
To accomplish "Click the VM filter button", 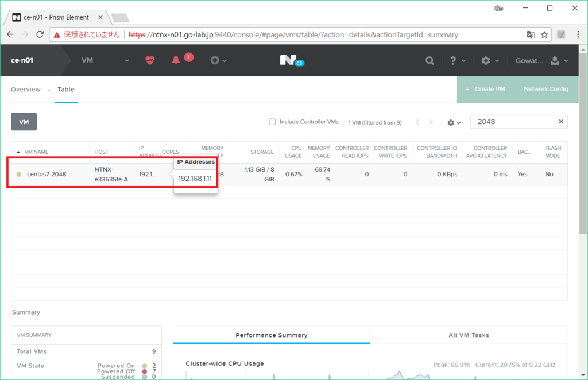I will (24, 122).
